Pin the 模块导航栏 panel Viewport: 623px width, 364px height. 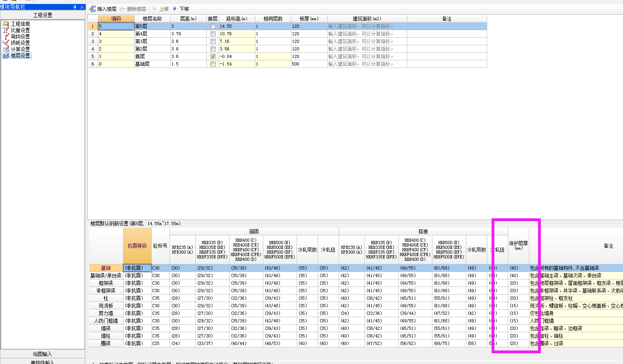(x=75, y=7)
